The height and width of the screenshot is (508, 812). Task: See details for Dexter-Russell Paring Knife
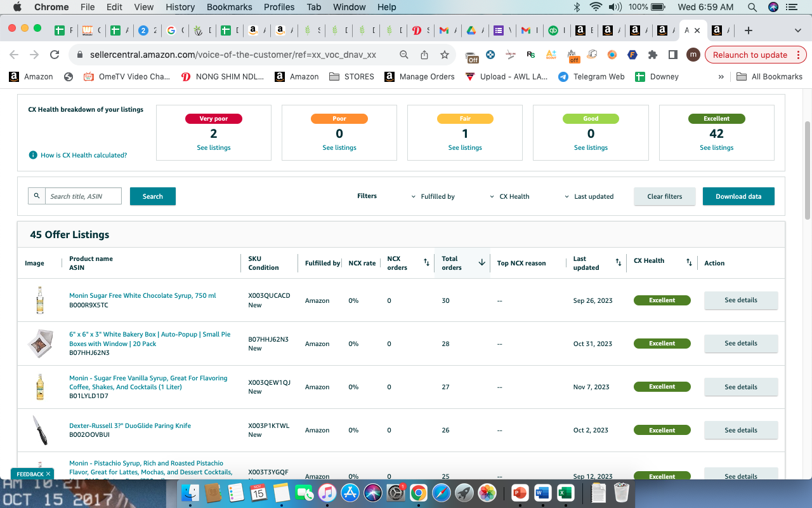(x=741, y=430)
